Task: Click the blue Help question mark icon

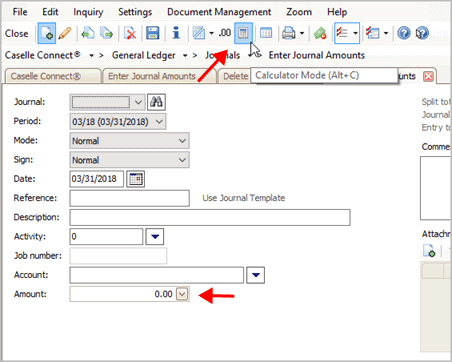Action: coord(404,33)
